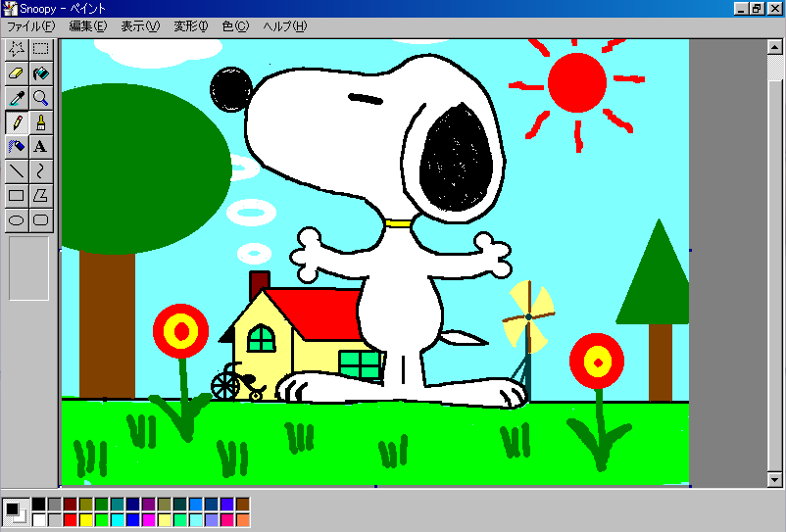
Task: Pick the black swatch in the palette
Action: tap(39, 504)
